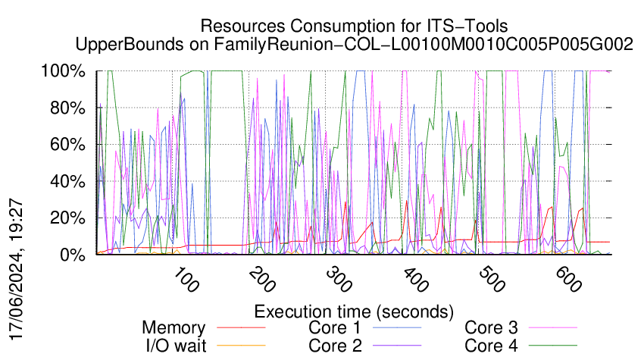Click the blue Core 1 legend line sample
Viewport: 644px width, 360px height.
pyautogui.click(x=397, y=327)
